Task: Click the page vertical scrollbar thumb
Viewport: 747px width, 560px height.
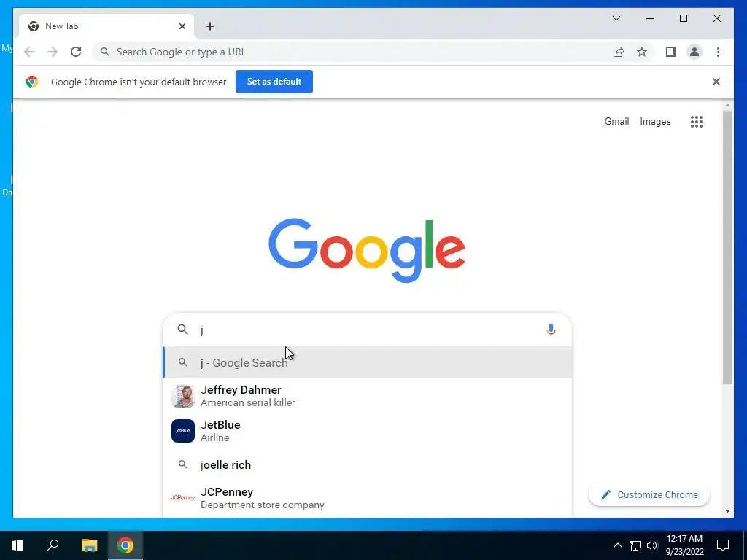Action: click(727, 248)
